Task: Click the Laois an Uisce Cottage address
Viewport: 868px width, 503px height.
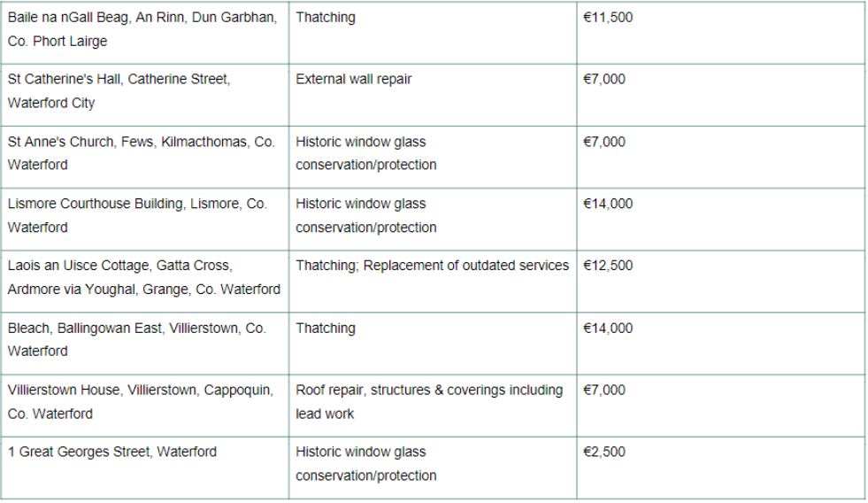Action: tap(144, 277)
